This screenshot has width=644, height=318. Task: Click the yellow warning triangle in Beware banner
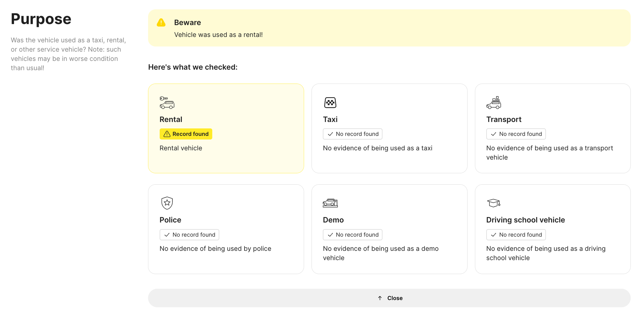click(161, 22)
